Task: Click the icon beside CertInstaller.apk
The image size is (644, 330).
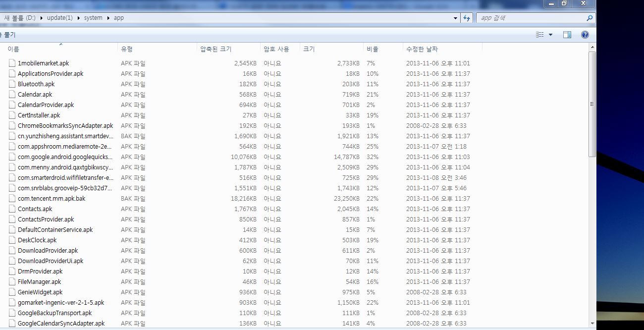Action: click(12, 115)
